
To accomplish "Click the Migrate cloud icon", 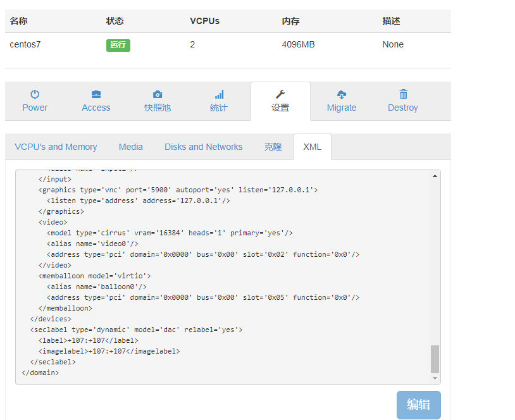I will pyautogui.click(x=342, y=94).
